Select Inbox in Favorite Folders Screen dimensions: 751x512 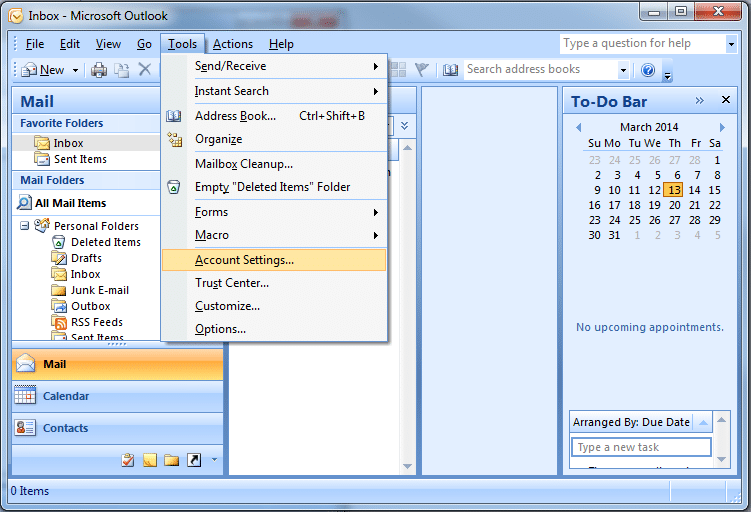[68, 143]
